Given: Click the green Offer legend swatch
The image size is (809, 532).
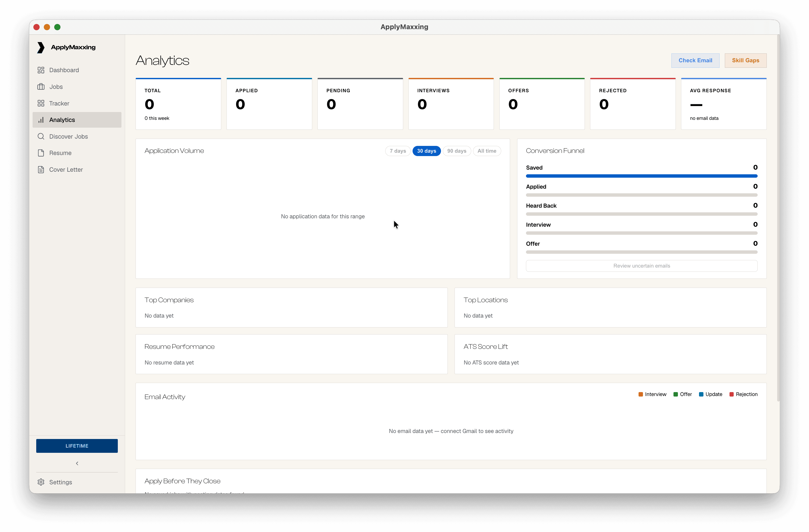Looking at the screenshot, I should (x=675, y=394).
